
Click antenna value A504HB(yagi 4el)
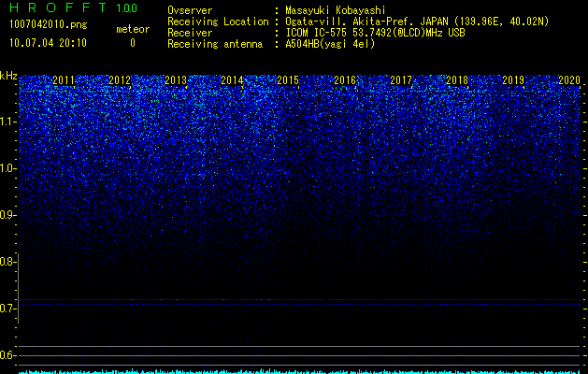330,44
